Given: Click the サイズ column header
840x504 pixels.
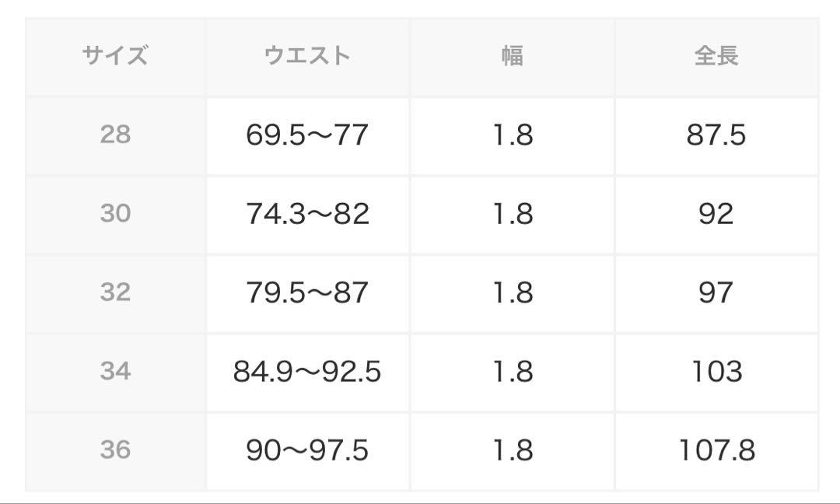Looking at the screenshot, I should (x=114, y=56).
